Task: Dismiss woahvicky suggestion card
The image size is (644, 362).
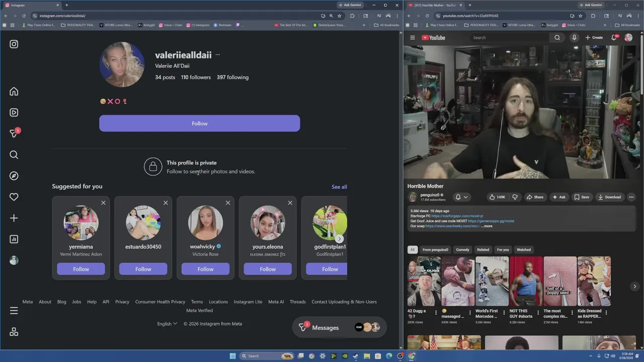Action: [228, 203]
